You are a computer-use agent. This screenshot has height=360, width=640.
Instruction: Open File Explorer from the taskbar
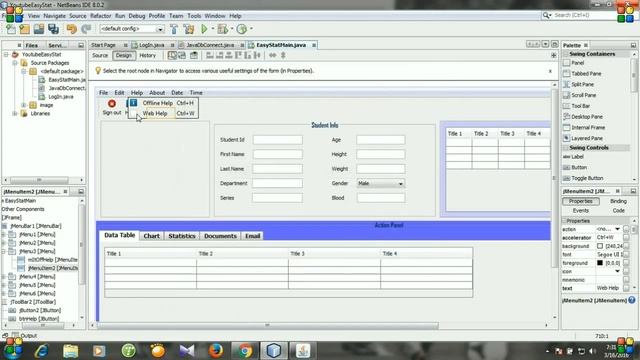coord(71,351)
